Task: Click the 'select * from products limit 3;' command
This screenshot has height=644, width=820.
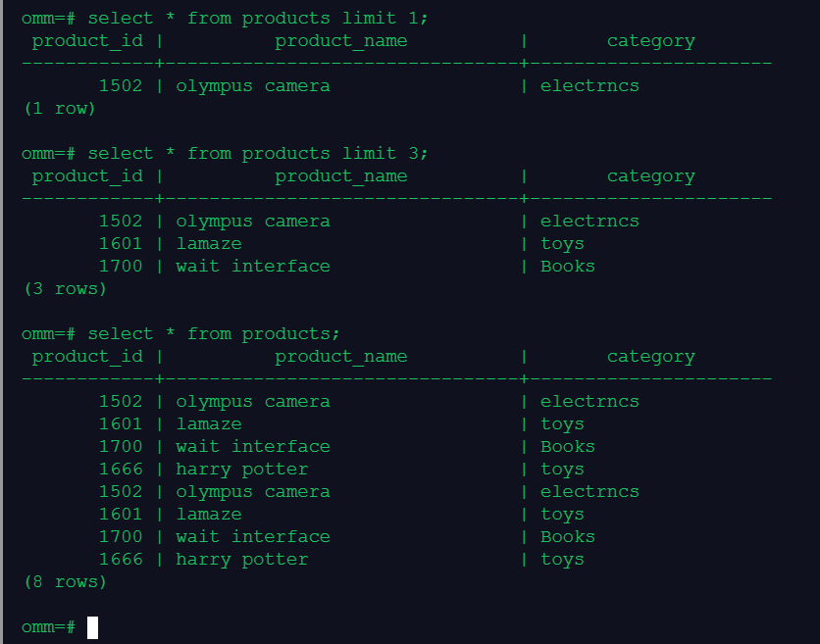Action: (258, 154)
